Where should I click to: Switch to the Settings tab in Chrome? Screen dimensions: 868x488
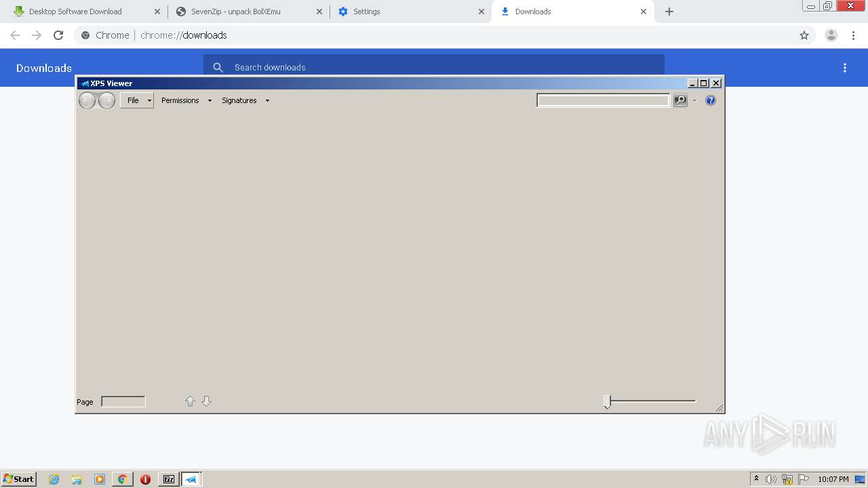point(410,12)
